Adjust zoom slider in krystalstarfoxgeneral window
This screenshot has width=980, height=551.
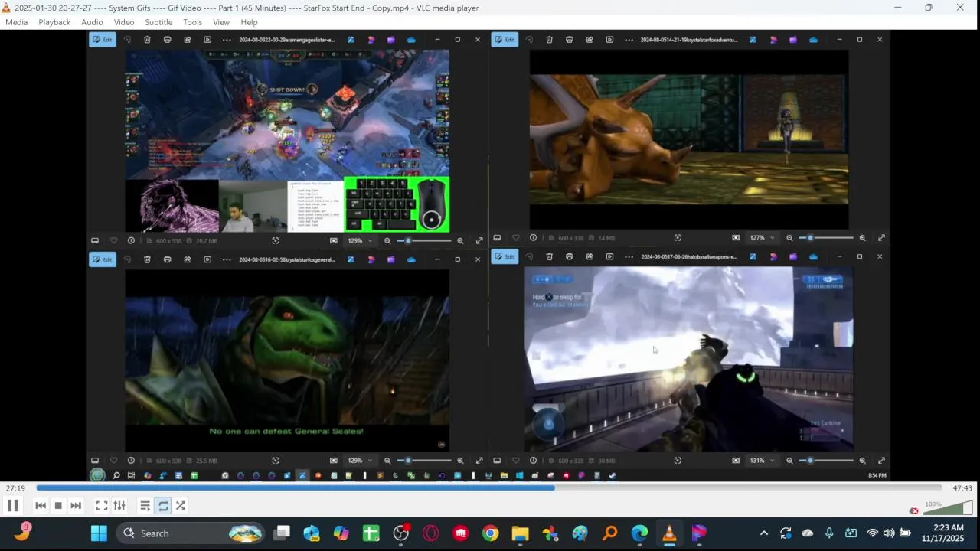click(424, 461)
